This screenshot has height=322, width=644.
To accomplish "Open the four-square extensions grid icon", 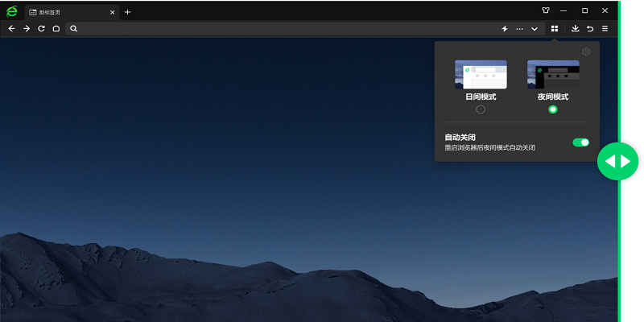I will pyautogui.click(x=555, y=28).
